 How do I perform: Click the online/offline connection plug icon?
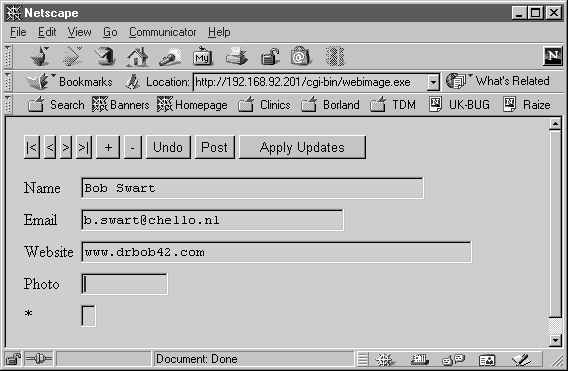click(39, 359)
